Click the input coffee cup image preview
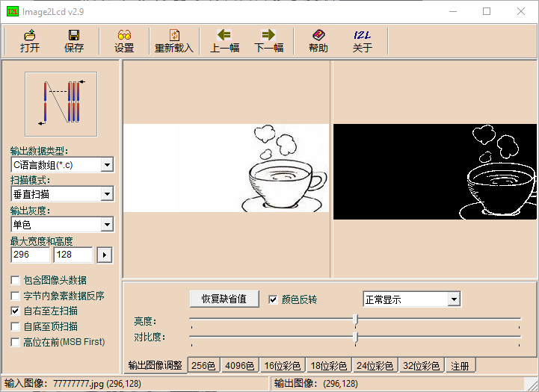539x392 pixels. click(x=227, y=168)
